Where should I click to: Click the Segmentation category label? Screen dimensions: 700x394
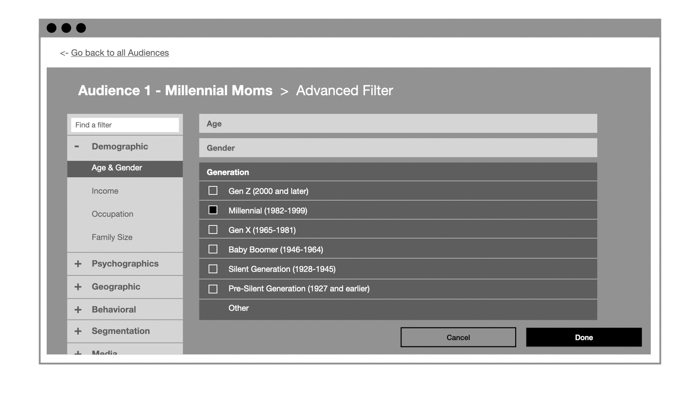(121, 331)
